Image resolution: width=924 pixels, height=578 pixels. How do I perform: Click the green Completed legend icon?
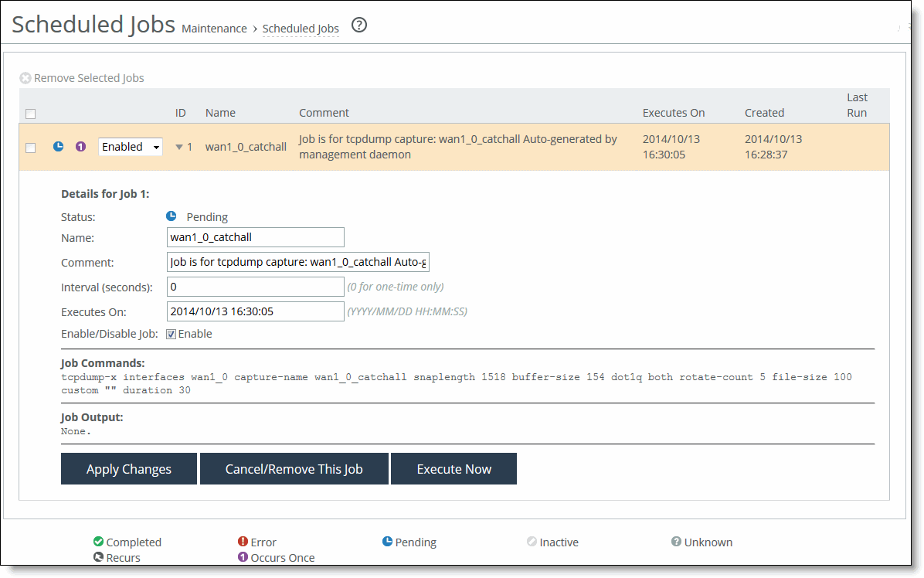coord(98,542)
